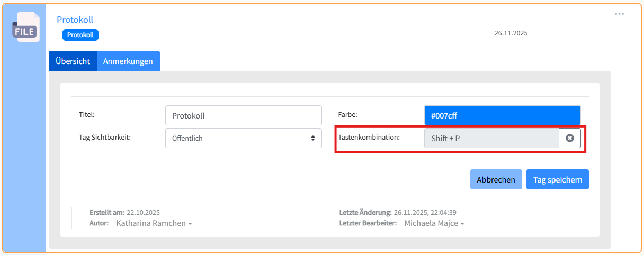
Task: Click the blue Protokoll tag badge
Action: [x=80, y=35]
